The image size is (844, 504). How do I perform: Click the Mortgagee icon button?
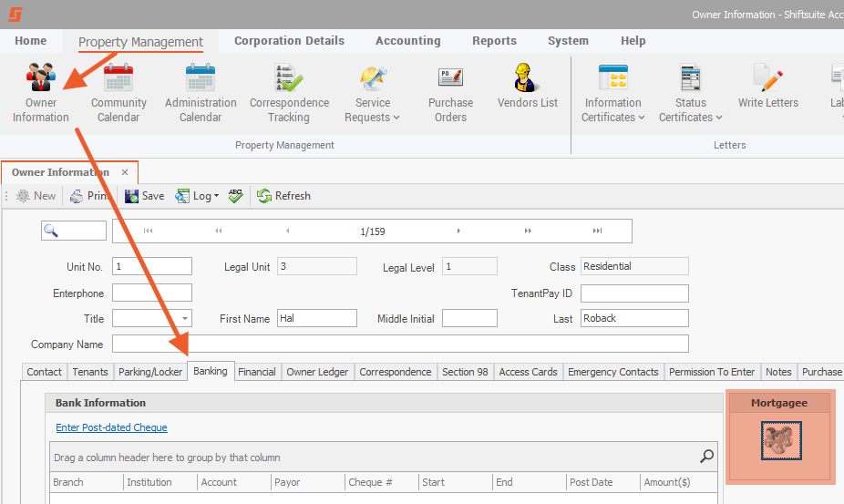click(781, 441)
